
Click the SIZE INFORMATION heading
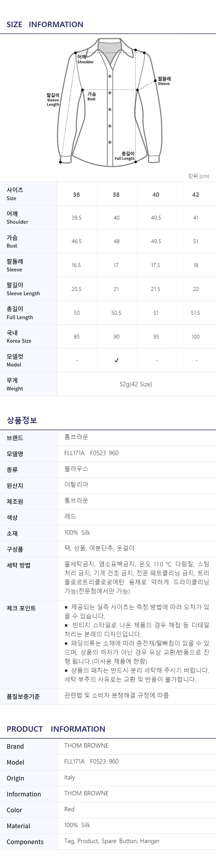pyautogui.click(x=45, y=24)
